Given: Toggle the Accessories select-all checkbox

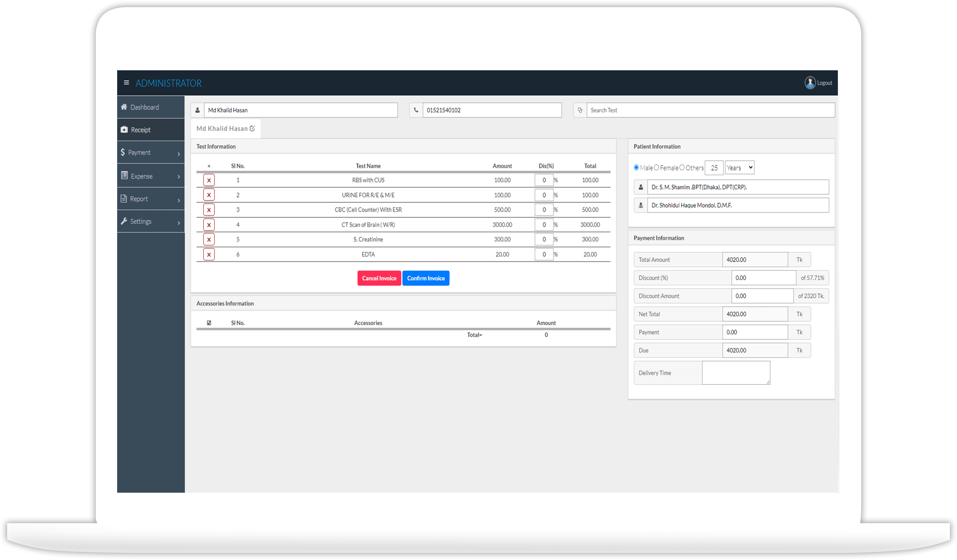Looking at the screenshot, I should (x=209, y=323).
